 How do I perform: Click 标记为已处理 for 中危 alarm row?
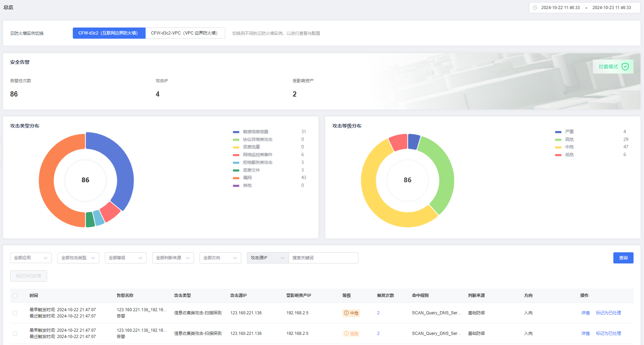click(x=608, y=313)
